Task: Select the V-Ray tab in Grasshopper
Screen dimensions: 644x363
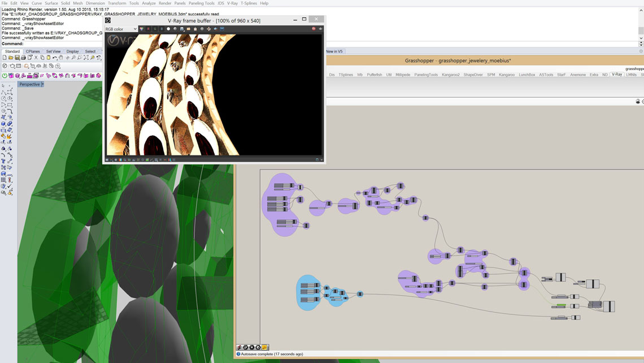Action: click(x=617, y=75)
